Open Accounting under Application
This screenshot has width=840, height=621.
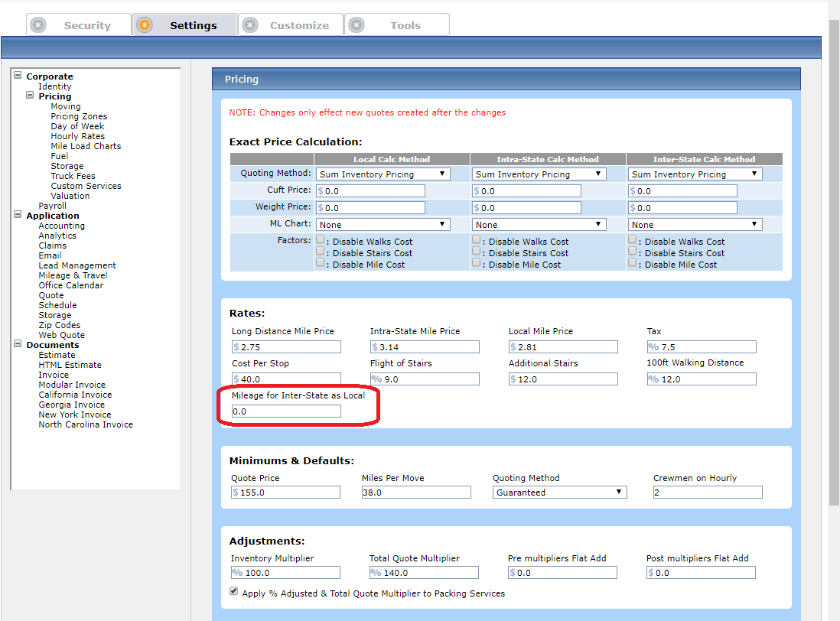click(x=62, y=226)
